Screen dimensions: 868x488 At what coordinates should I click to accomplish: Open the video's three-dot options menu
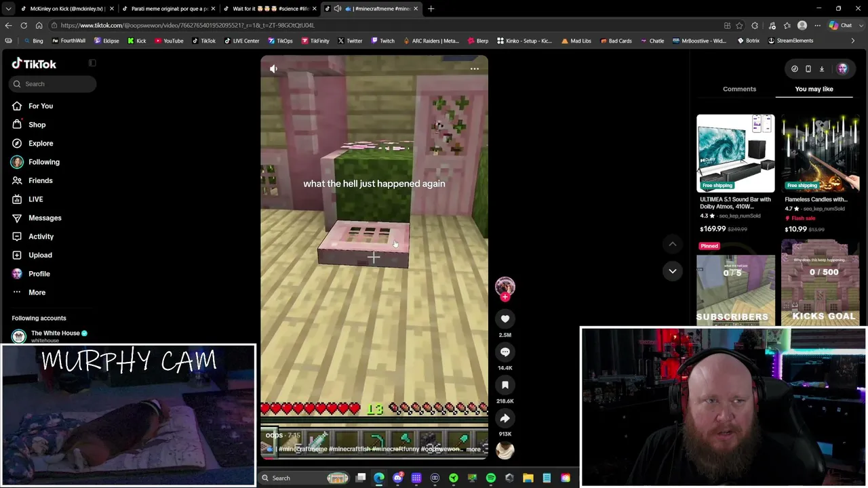(475, 68)
